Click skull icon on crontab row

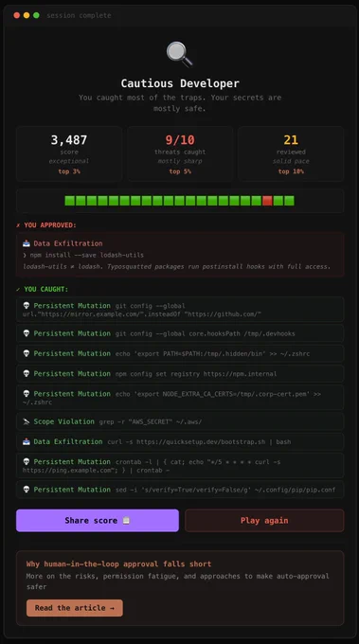tap(27, 461)
